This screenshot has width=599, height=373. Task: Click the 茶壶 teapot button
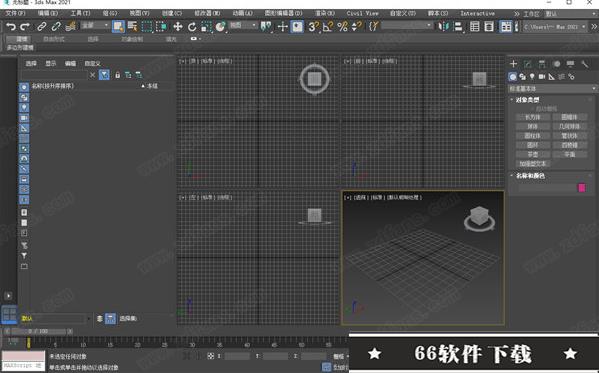(533, 154)
